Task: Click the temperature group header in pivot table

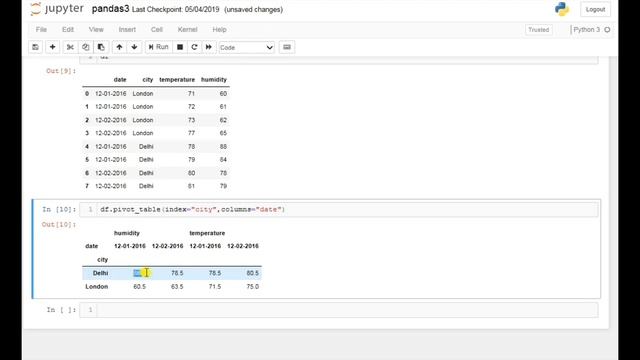Action: 207,233
